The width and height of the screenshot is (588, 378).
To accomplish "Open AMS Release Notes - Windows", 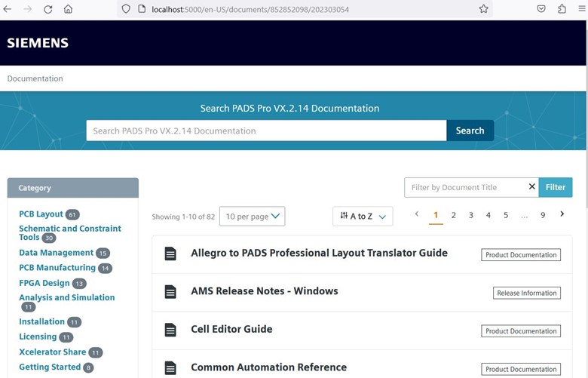I will 265,291.
